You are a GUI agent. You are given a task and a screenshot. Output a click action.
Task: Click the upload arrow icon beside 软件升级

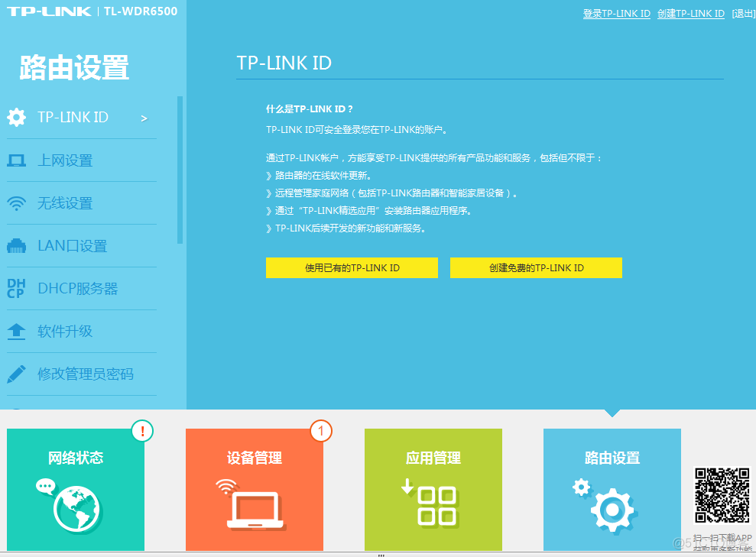coord(16,332)
